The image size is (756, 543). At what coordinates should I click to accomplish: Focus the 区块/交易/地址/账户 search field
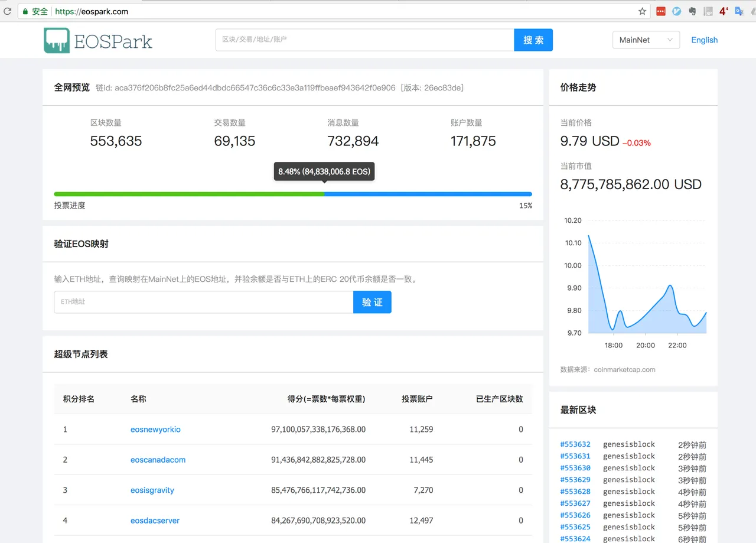[365, 40]
